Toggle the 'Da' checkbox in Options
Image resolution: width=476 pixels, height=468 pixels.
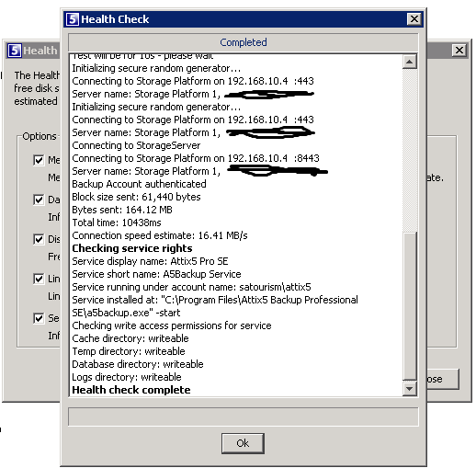[x=39, y=200]
